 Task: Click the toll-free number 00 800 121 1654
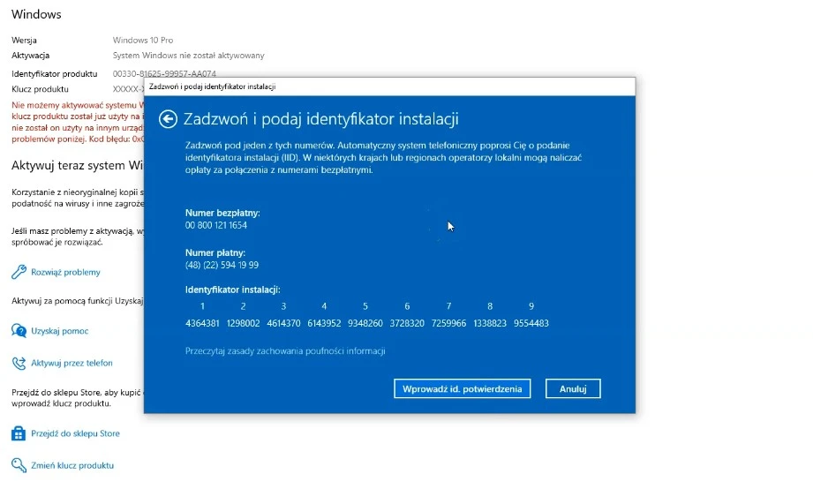216,225
